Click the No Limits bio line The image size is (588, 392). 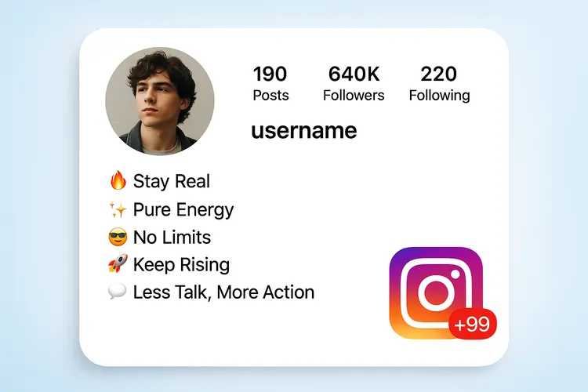[160, 237]
